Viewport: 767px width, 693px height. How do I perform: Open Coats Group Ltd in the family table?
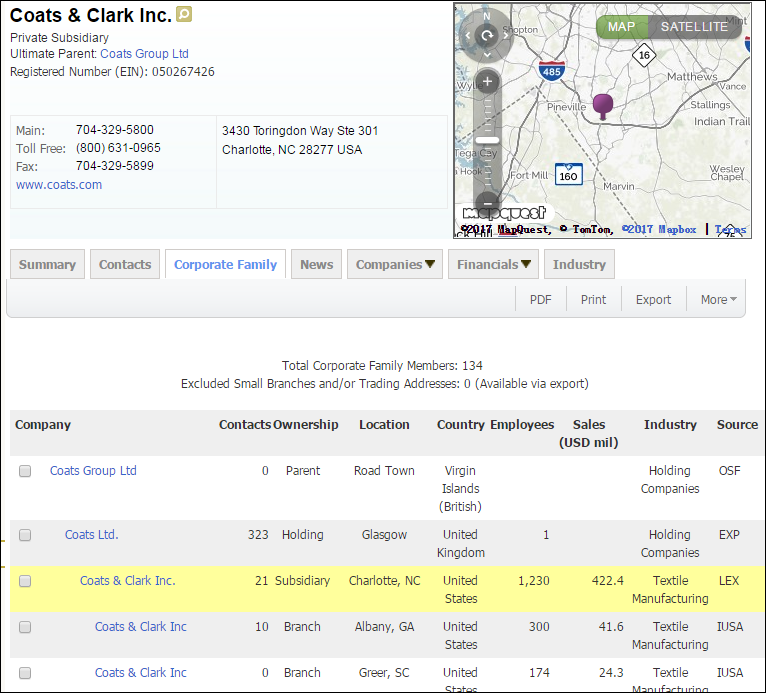point(93,470)
